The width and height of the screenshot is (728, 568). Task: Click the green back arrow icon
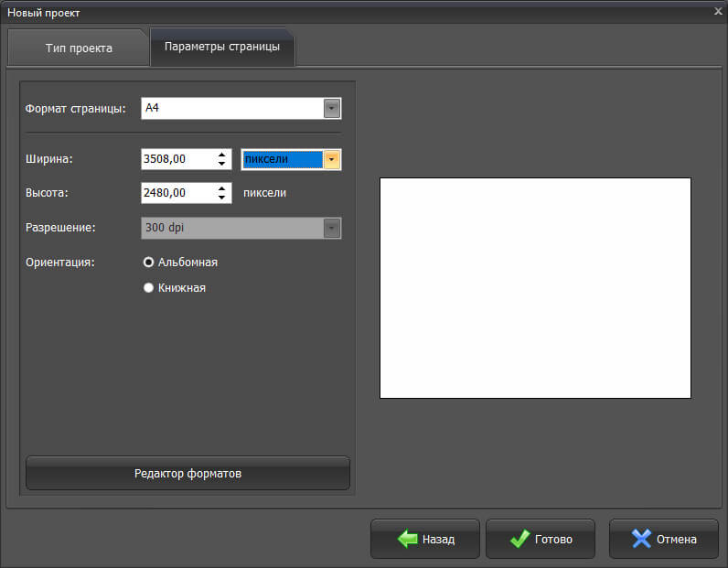(x=408, y=539)
